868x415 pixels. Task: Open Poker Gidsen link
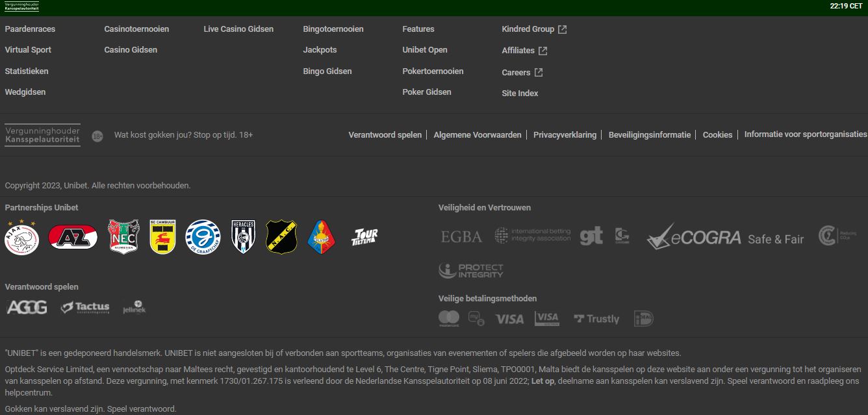tap(427, 92)
